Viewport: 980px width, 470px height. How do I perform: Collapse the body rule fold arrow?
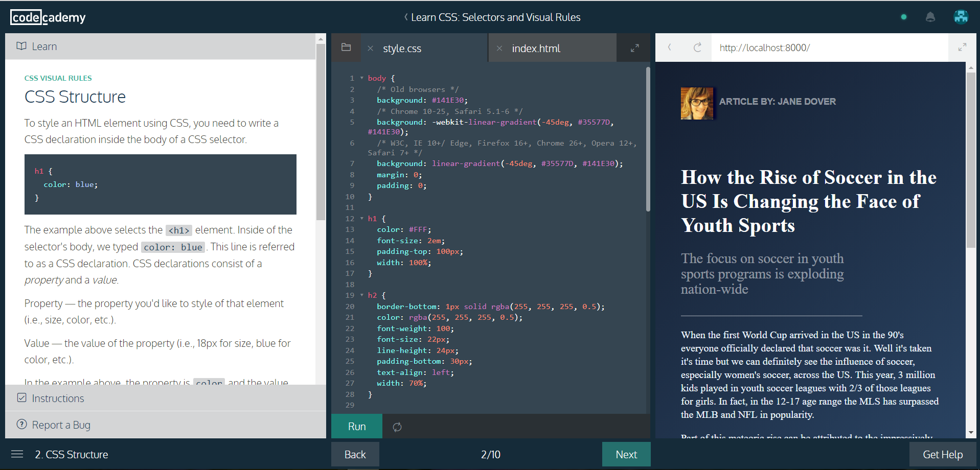(361, 78)
